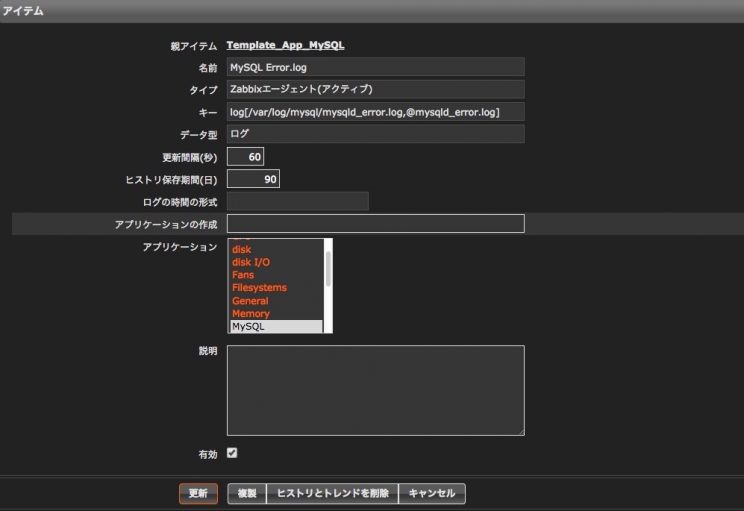Select Memory in the application list
Screen dimensions: 744x511
coord(250,314)
